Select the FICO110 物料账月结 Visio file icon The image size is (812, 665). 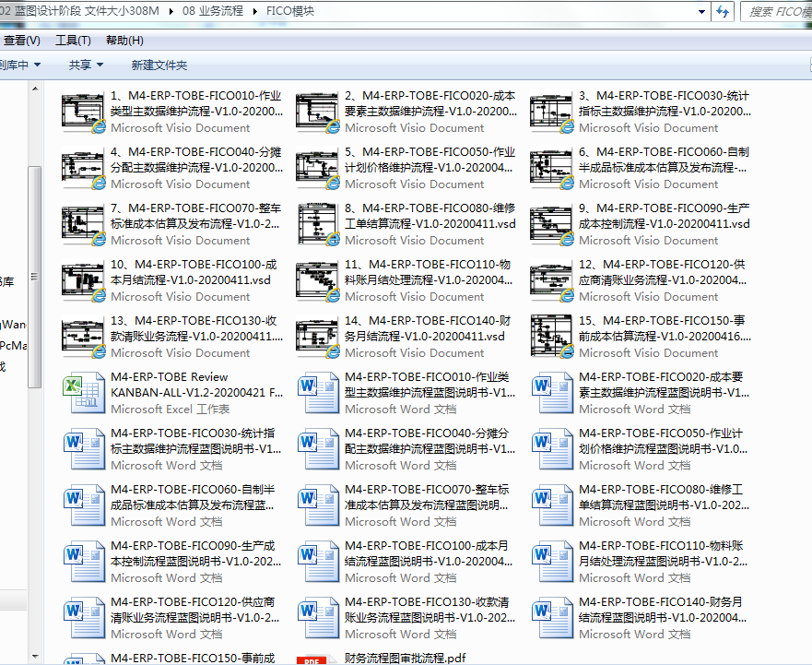tap(317, 281)
